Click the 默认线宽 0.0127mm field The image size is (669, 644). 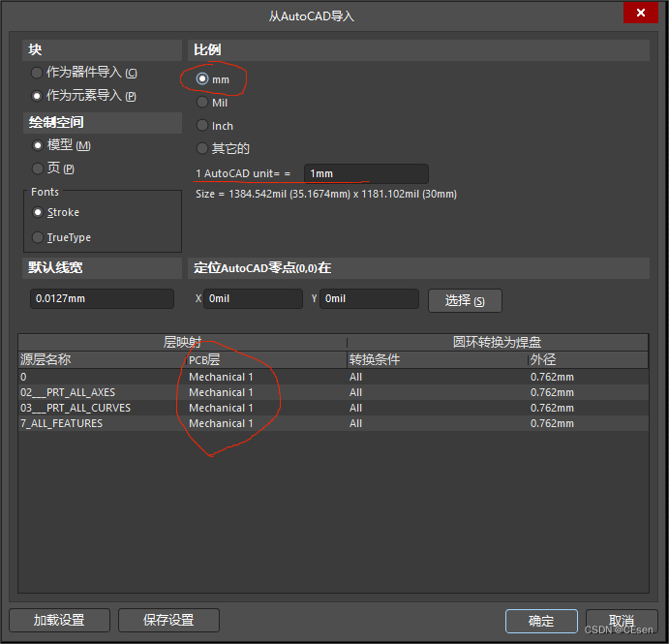pyautogui.click(x=102, y=298)
